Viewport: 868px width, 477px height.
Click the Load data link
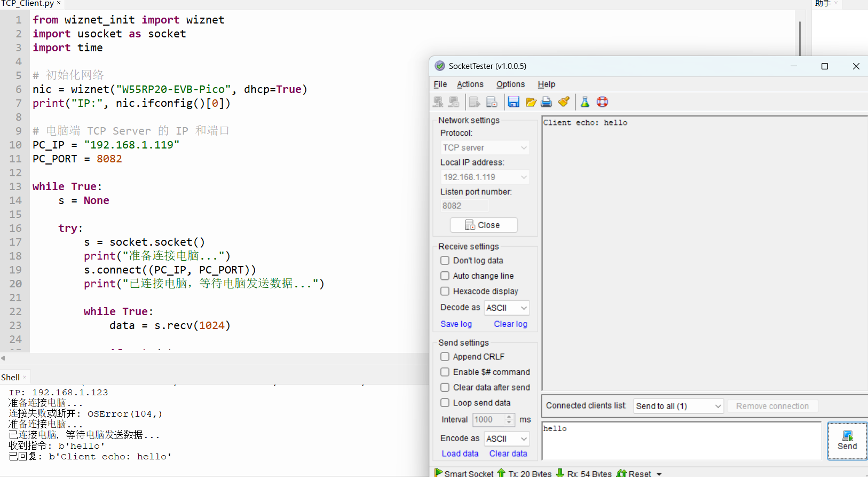(460, 454)
